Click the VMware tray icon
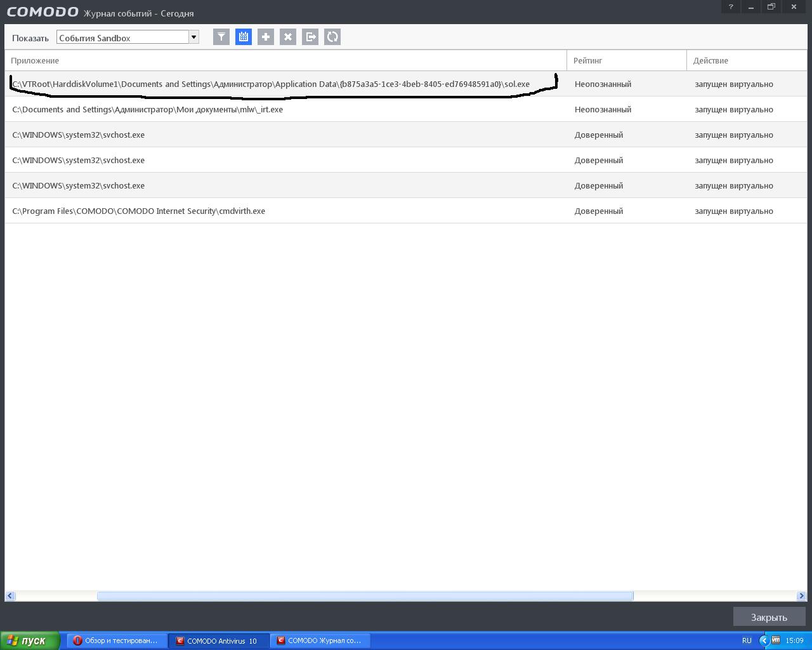This screenshot has height=650, width=812. pos(776,640)
